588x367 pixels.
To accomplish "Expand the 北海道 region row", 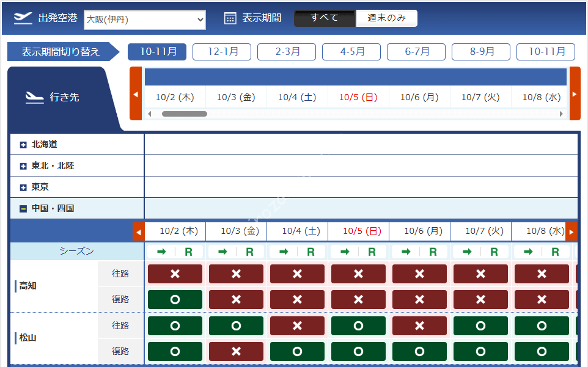I will tap(23, 145).
